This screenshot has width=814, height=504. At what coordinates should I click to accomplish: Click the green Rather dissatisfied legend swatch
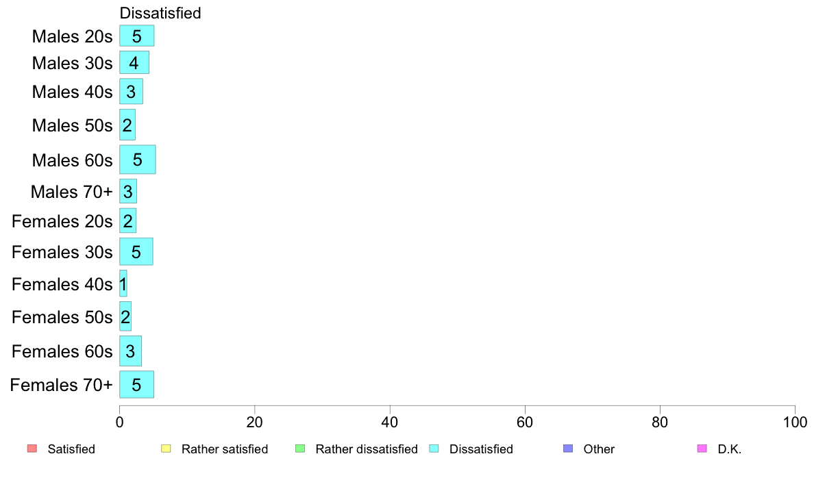[x=300, y=449]
